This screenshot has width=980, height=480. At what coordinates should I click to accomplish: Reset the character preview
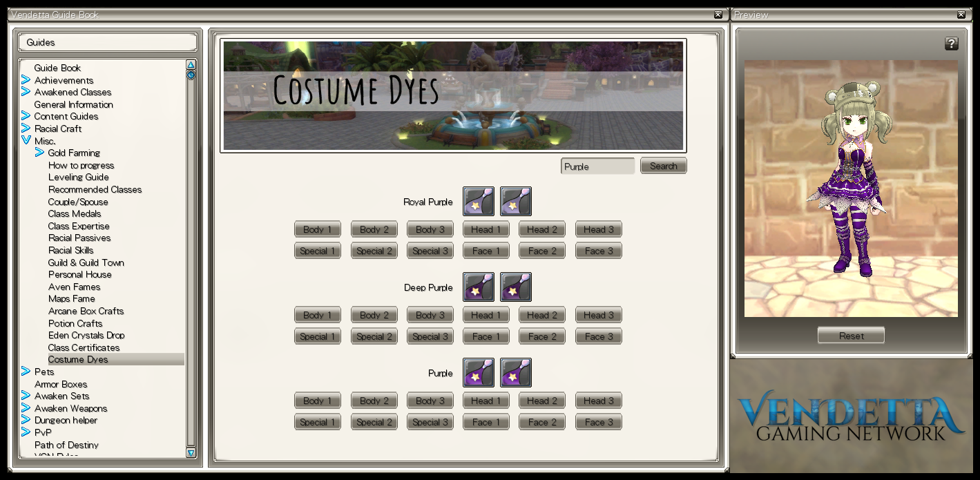tap(851, 336)
